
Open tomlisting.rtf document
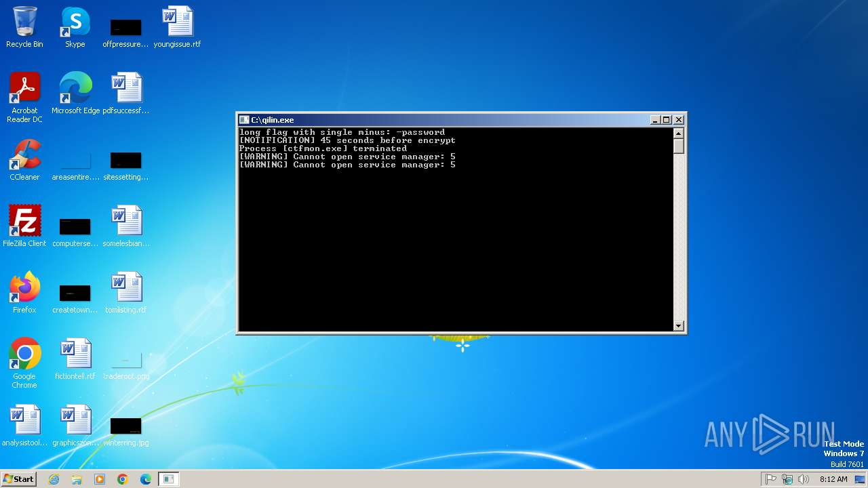tap(125, 293)
